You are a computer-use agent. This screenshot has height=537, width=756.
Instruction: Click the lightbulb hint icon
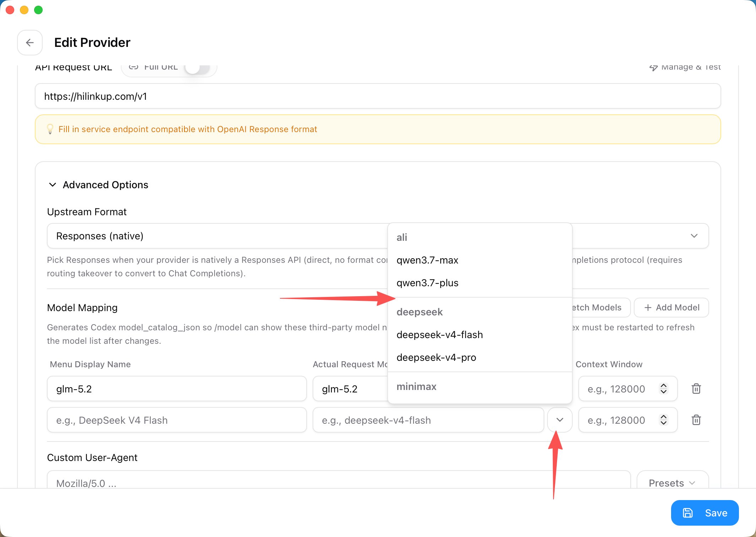[x=50, y=129]
